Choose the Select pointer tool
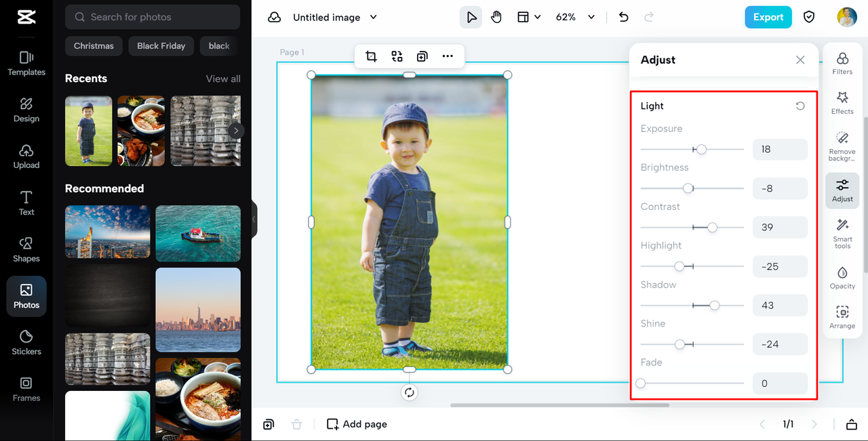The width and height of the screenshot is (868, 441). [x=471, y=17]
